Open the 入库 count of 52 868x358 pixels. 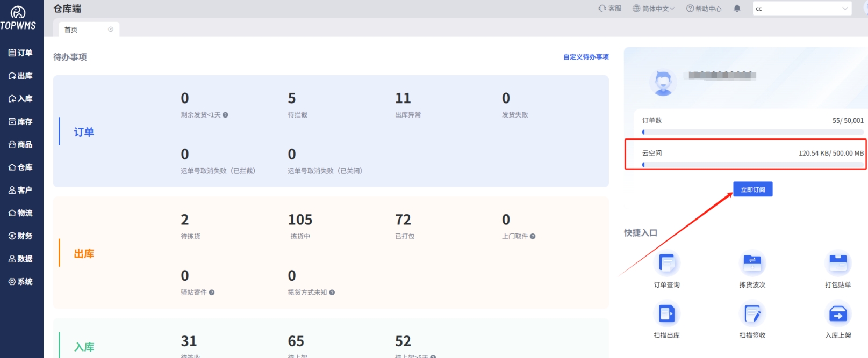click(403, 341)
